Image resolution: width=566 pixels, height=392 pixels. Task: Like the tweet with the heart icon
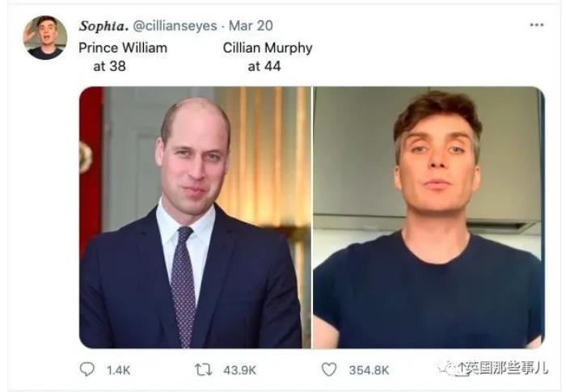328,369
